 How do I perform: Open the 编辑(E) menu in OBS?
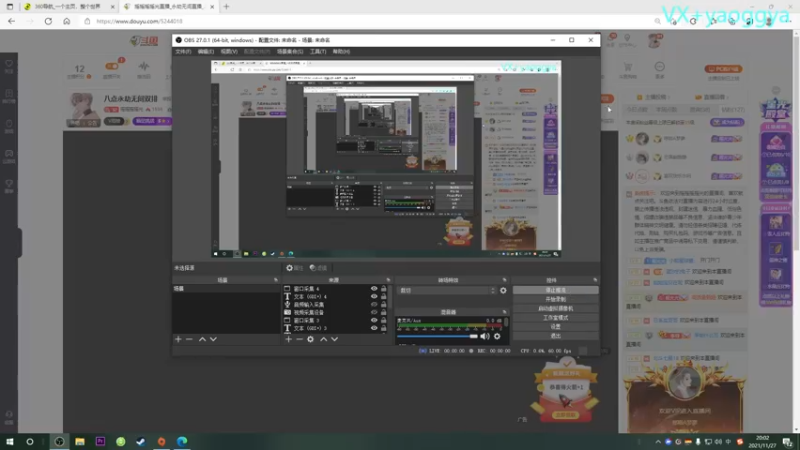[x=206, y=52]
